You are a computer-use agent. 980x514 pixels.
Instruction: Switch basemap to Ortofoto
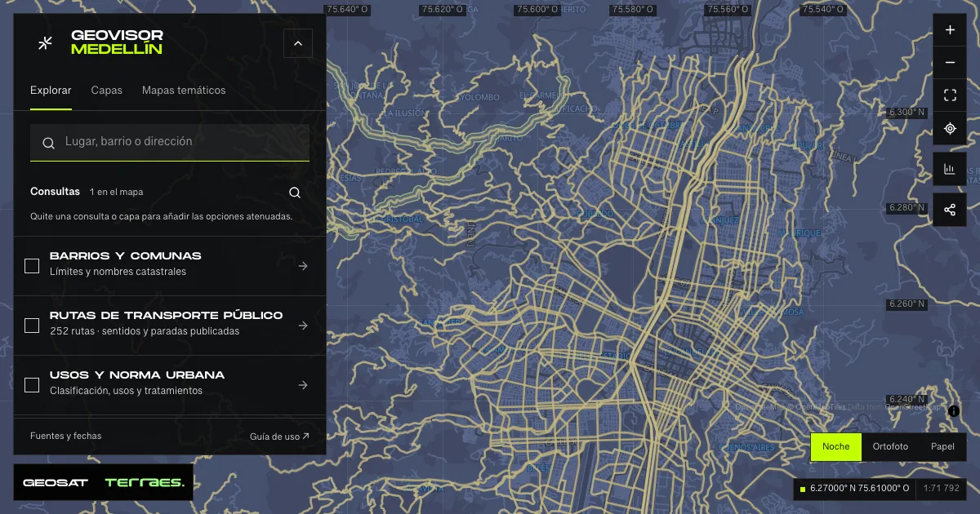(890, 446)
